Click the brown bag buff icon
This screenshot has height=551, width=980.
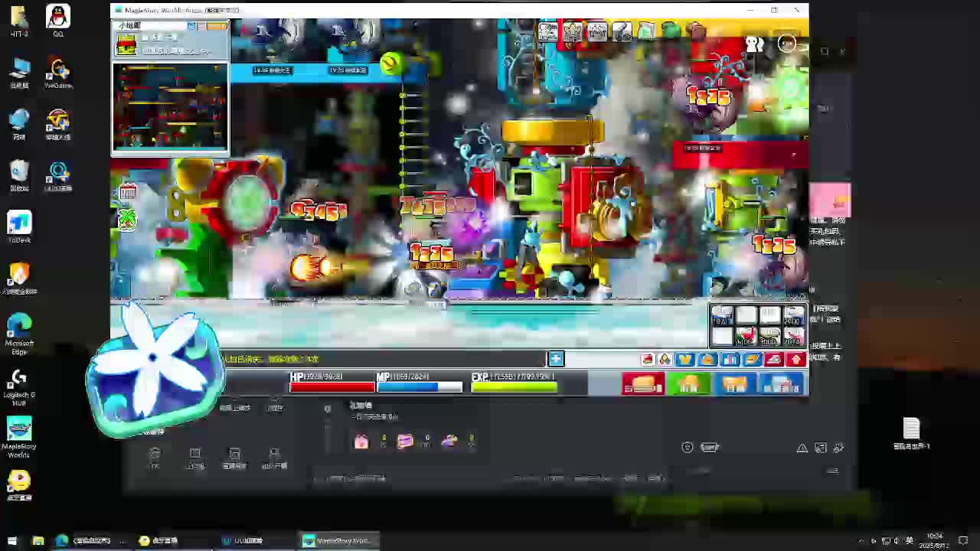(x=695, y=31)
